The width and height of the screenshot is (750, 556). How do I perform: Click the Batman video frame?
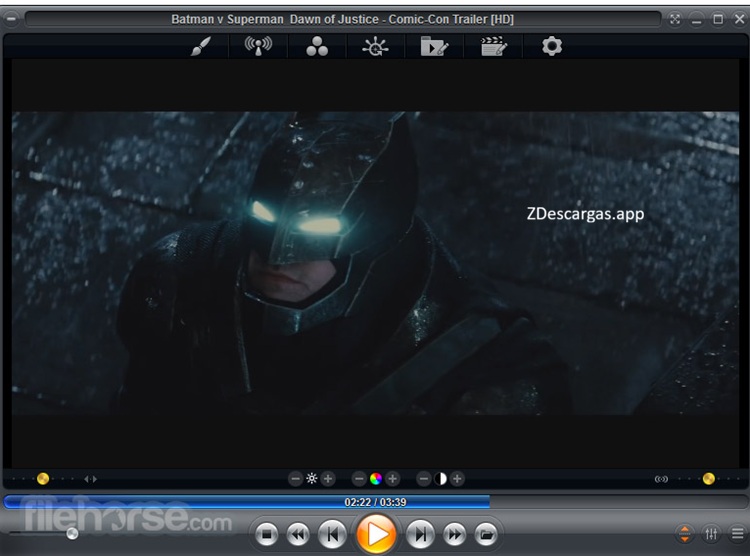click(375, 263)
